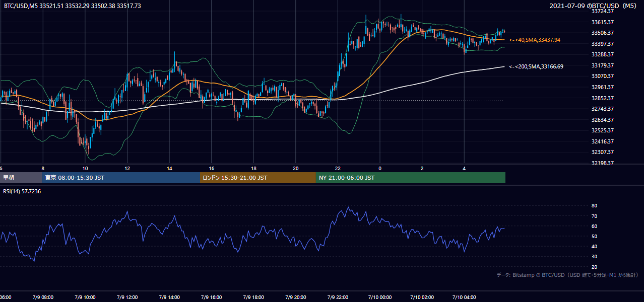Click the '7/10 02:00' bottom time label

422,297
